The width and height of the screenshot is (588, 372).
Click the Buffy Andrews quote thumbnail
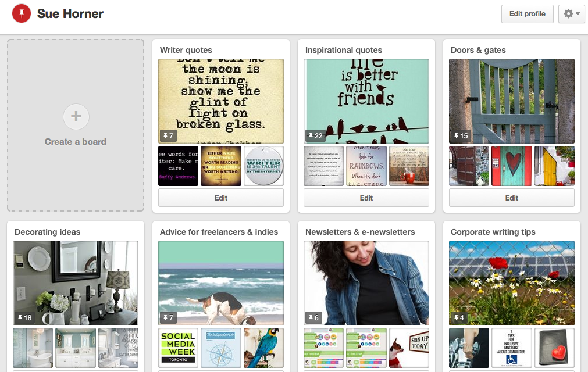click(x=178, y=166)
